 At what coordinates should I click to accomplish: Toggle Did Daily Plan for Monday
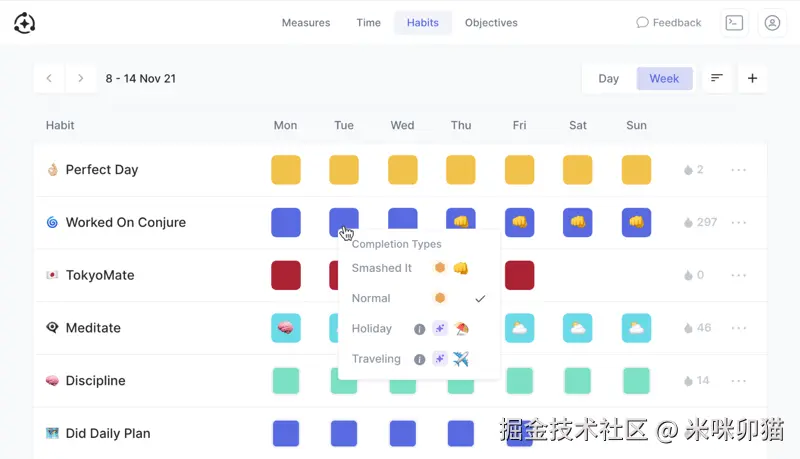[x=286, y=434]
